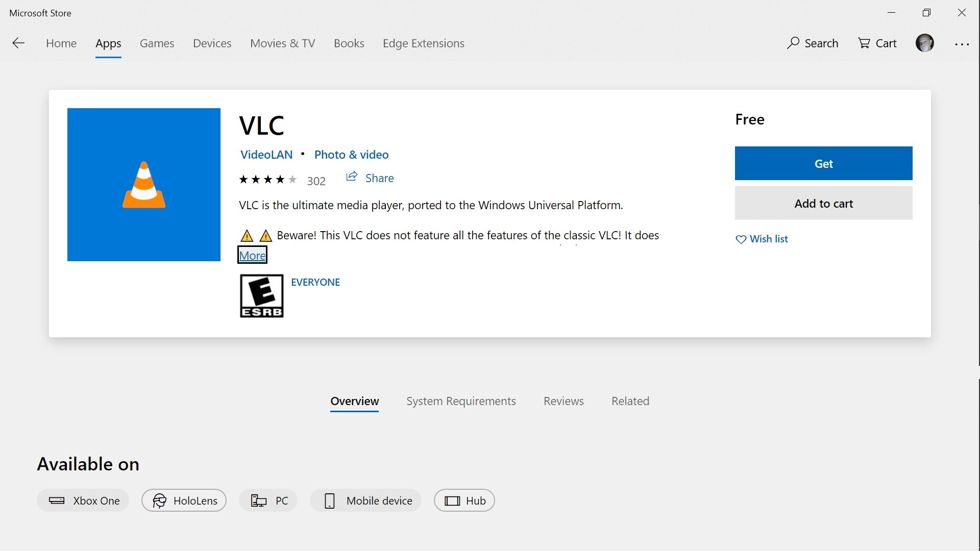Viewport: 980px width, 551px height.
Task: Restore down the Microsoft Store window
Action: point(927,13)
